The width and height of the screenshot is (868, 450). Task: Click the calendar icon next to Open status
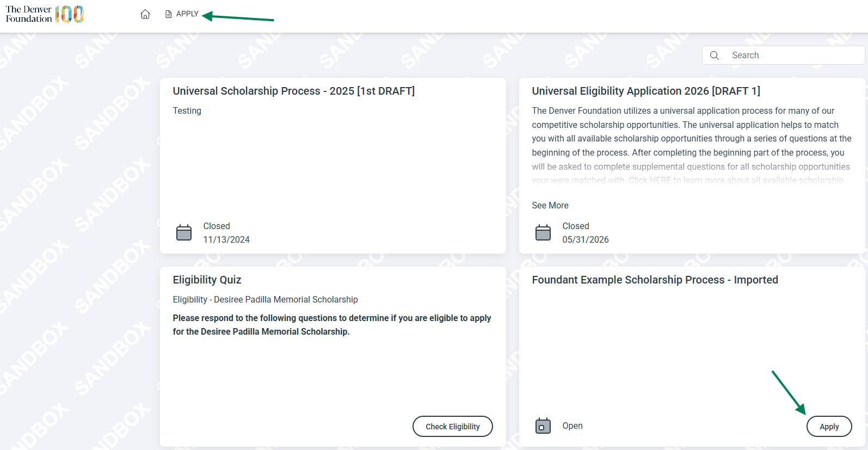[x=543, y=426]
